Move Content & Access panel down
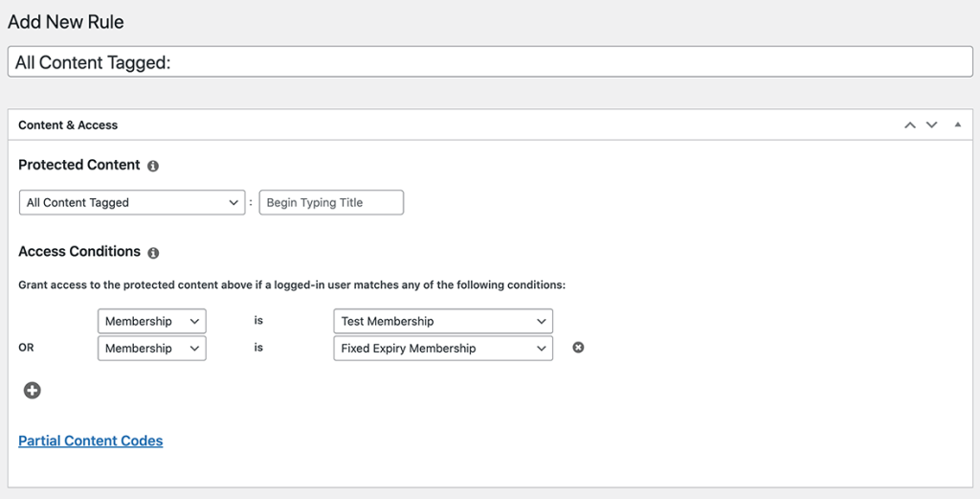The height and width of the screenshot is (499, 980). (932, 125)
